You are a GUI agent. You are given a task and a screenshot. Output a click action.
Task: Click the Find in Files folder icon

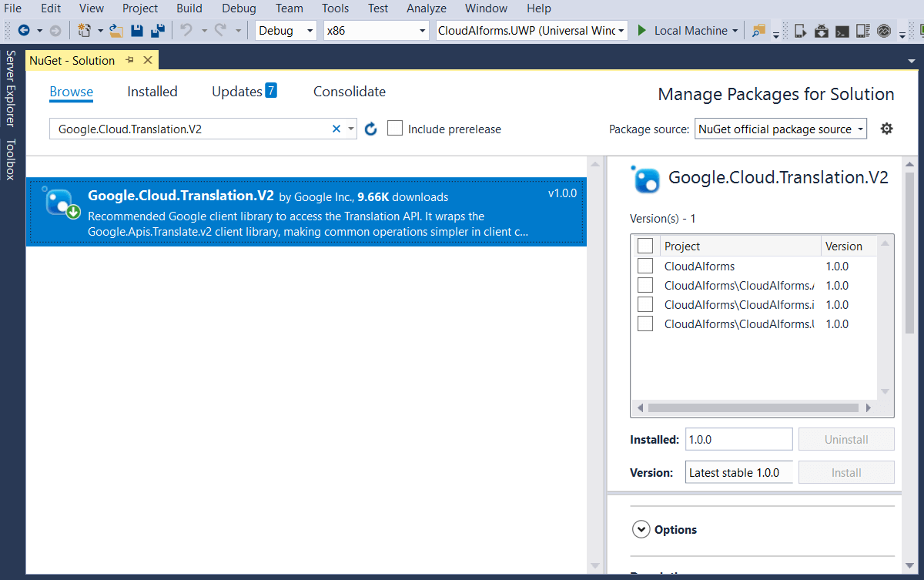pos(759,31)
